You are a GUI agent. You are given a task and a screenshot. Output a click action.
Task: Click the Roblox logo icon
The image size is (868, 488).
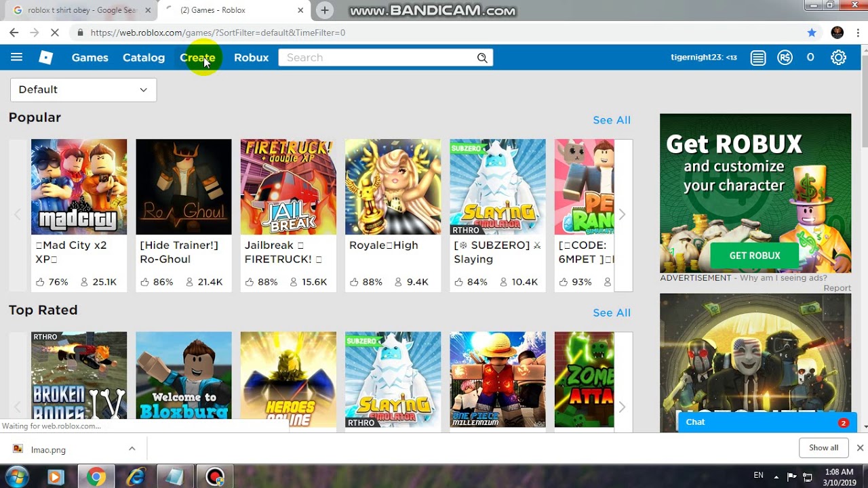point(45,58)
